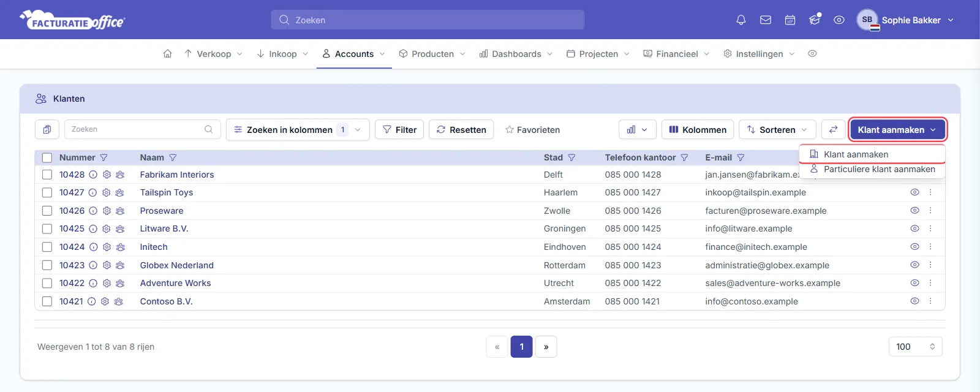980x392 pixels.
Task: Click the contacts icon for customer 10426
Action: (120, 211)
